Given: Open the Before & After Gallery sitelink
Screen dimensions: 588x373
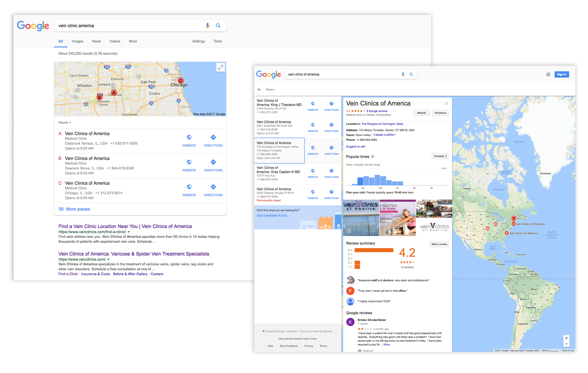Looking at the screenshot, I should (x=130, y=274).
